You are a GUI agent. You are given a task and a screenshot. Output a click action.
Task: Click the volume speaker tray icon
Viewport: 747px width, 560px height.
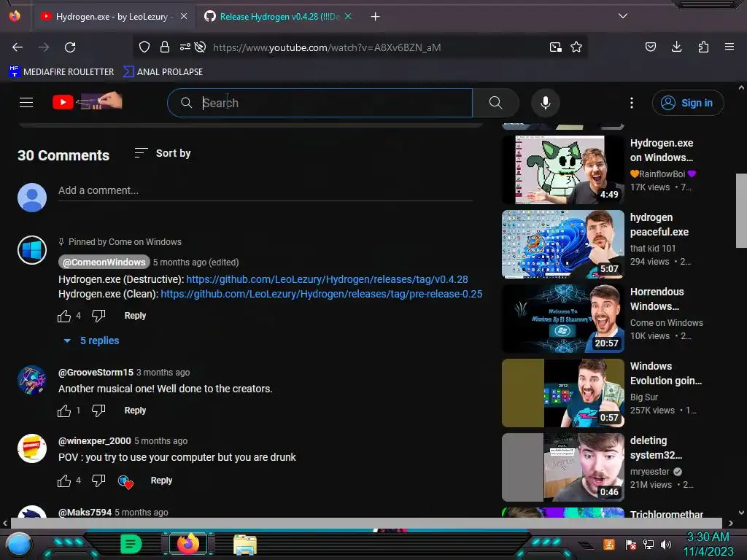pyautogui.click(x=666, y=544)
